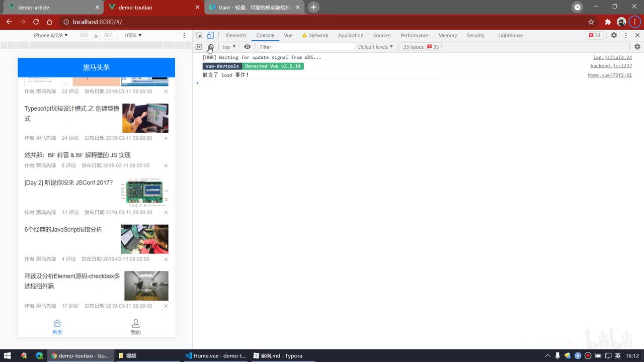The image size is (644, 362).
Task: Open the Application tab
Action: tap(351, 35)
